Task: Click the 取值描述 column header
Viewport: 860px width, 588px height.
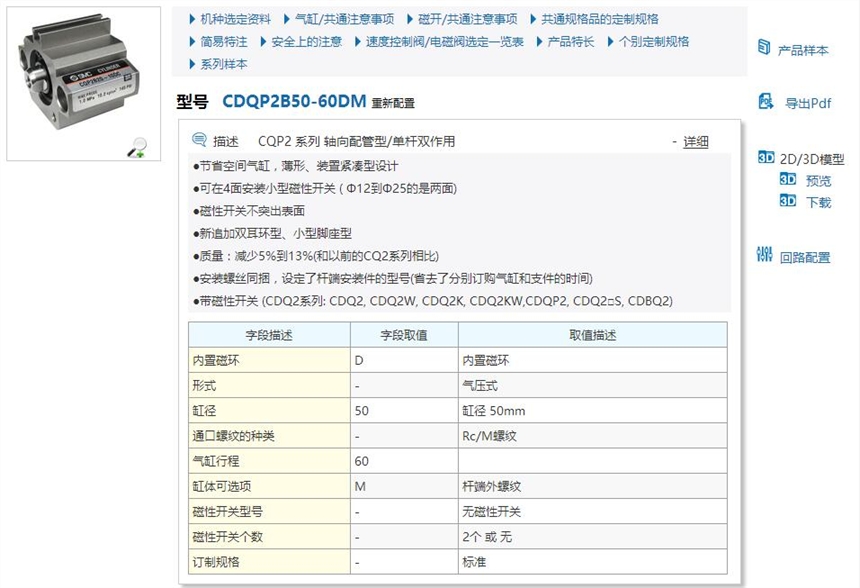Action: pyautogui.click(x=593, y=335)
